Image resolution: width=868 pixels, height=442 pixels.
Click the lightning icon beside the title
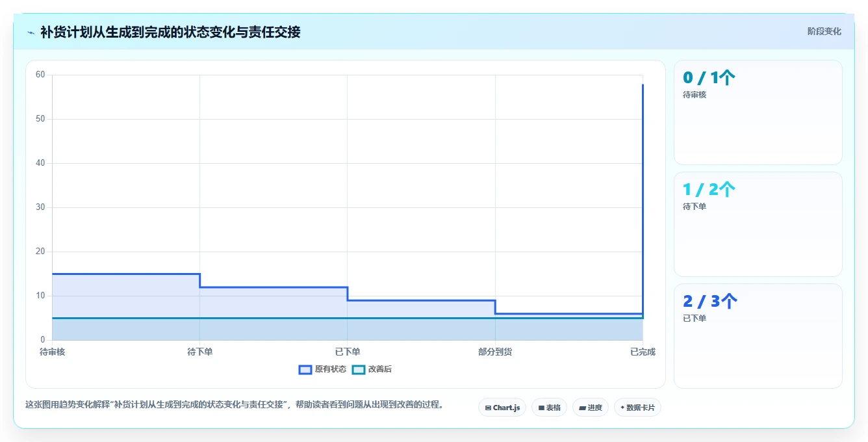(x=31, y=32)
